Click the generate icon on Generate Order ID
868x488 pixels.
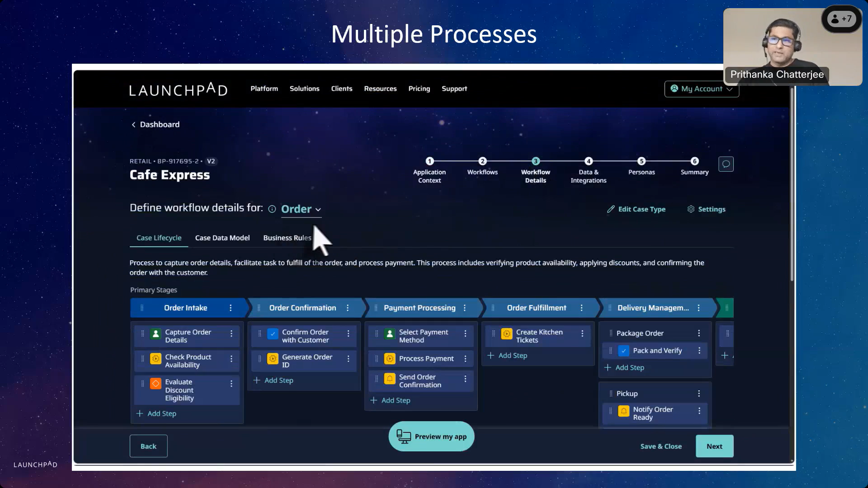coord(273,359)
